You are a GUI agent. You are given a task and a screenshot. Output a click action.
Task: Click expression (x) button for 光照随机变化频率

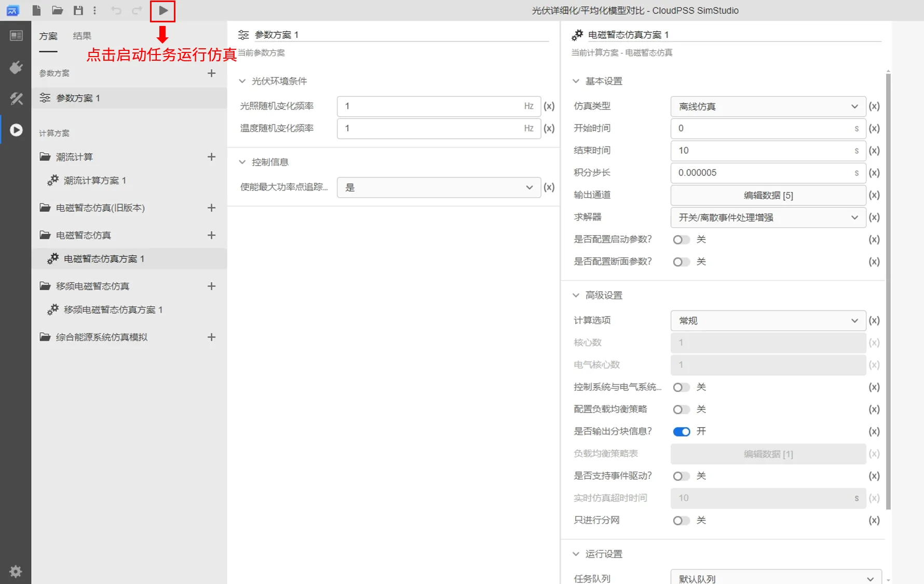pyautogui.click(x=549, y=106)
